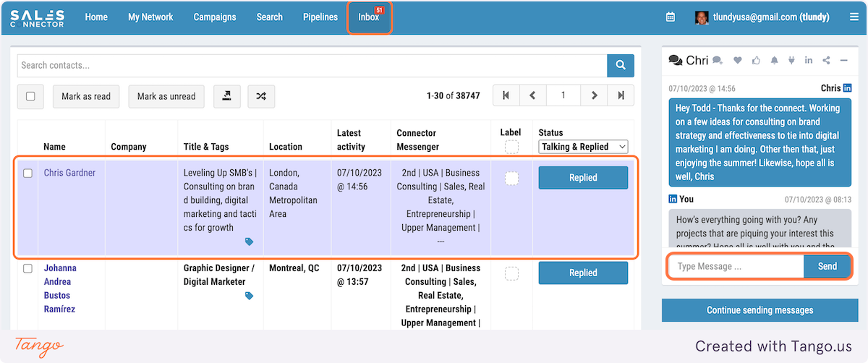The width and height of the screenshot is (868, 363).
Task: Click the Location column header
Action: [x=286, y=147]
